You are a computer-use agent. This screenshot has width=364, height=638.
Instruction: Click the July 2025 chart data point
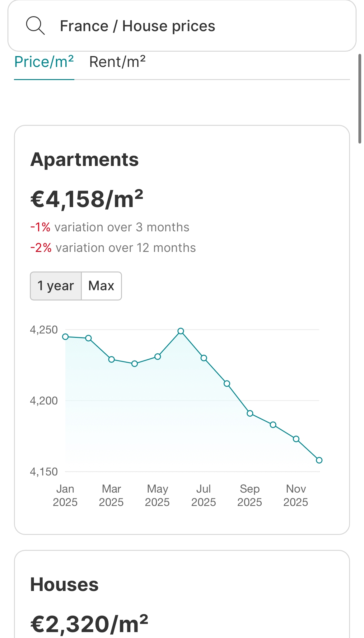(x=204, y=358)
